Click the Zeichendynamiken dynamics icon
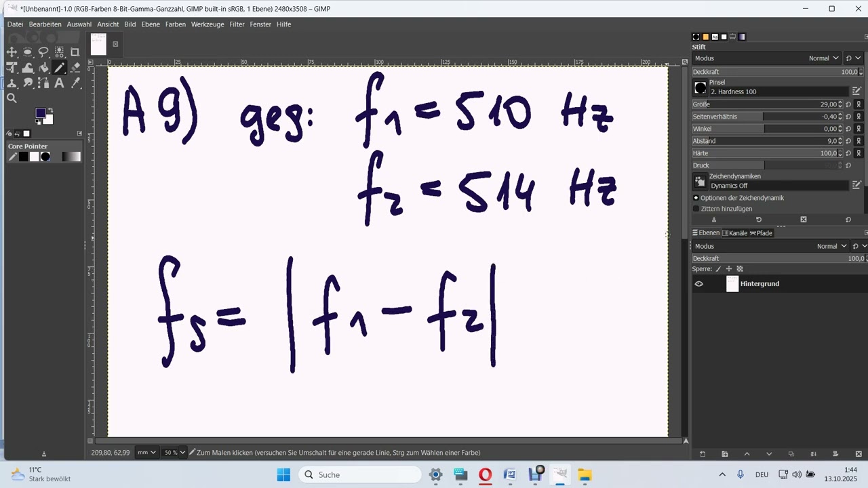The image size is (868, 488). (x=700, y=182)
